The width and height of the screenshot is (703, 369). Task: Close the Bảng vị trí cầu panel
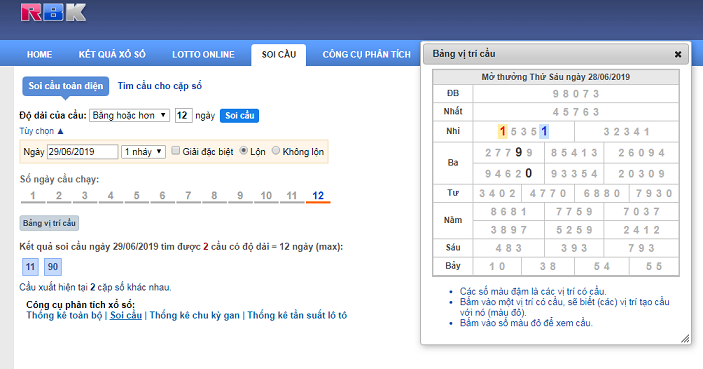click(678, 54)
